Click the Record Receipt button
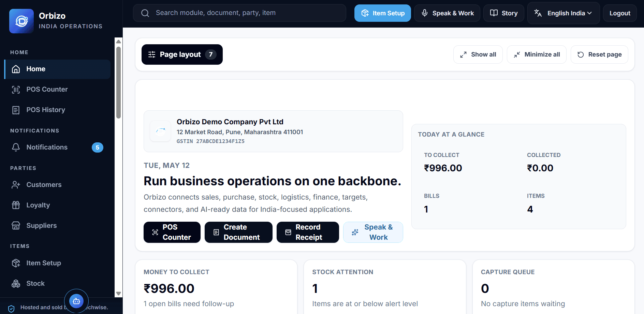Screen dimensions: 644x314 [308, 232]
